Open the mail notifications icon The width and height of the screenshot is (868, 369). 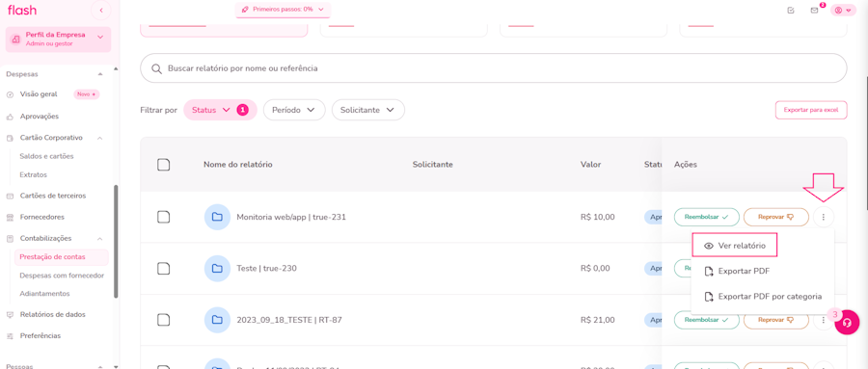click(814, 10)
